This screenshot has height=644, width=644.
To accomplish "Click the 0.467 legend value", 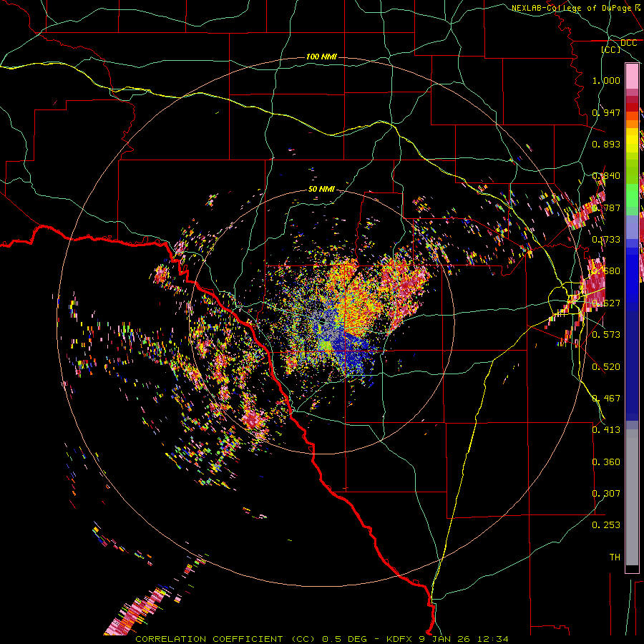I will pos(606,399).
